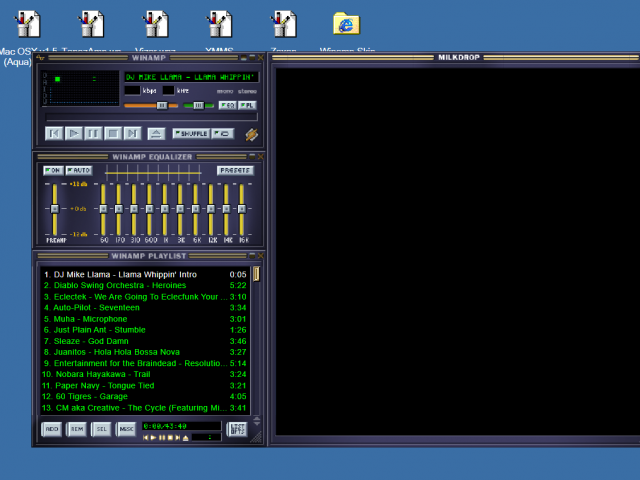The image size is (640, 480).
Task: Toggle Equalizer window via EQ button
Action: tap(227, 105)
